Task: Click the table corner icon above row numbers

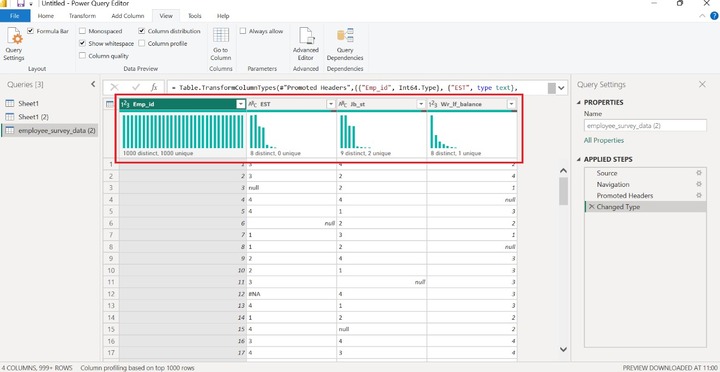Action: [110, 104]
